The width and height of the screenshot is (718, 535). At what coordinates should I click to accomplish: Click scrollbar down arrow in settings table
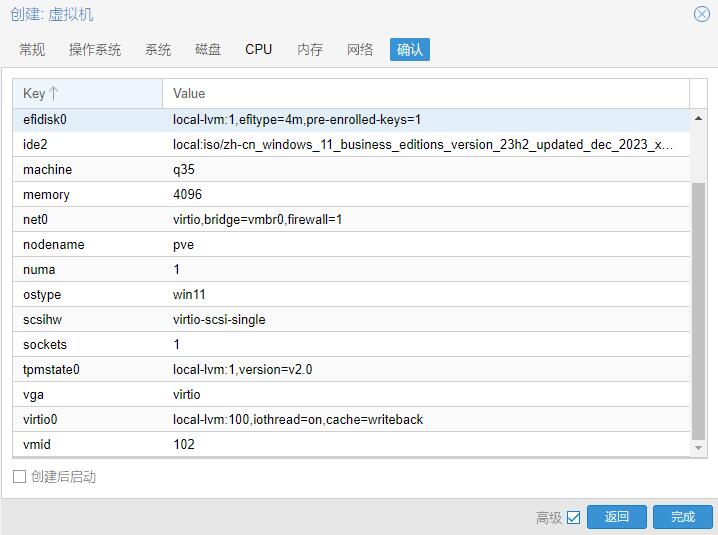pyautogui.click(x=698, y=449)
